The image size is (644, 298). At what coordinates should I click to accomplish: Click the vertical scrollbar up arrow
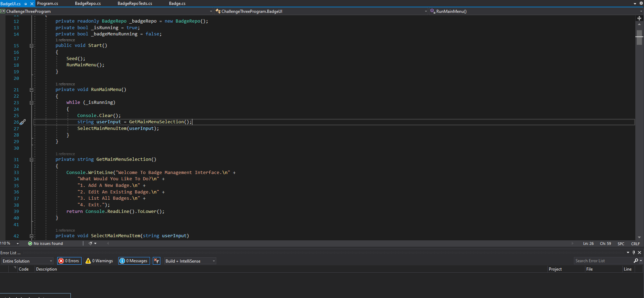(x=639, y=24)
